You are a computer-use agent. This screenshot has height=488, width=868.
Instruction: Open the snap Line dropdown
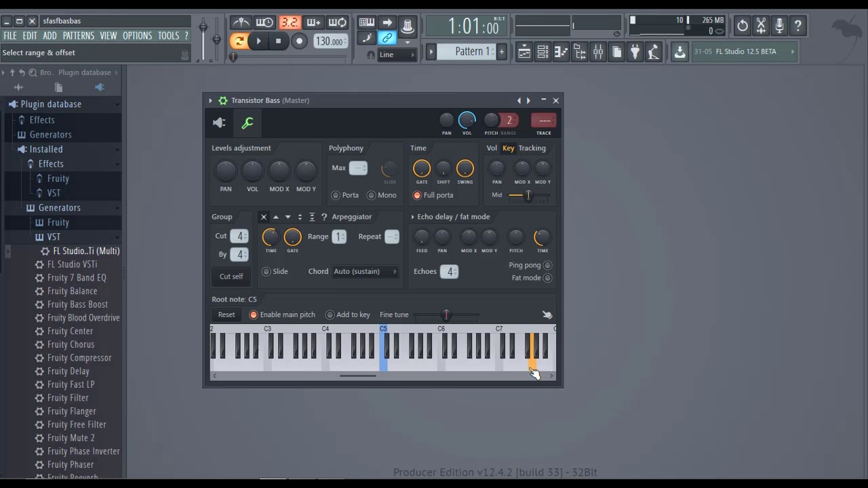click(x=397, y=55)
